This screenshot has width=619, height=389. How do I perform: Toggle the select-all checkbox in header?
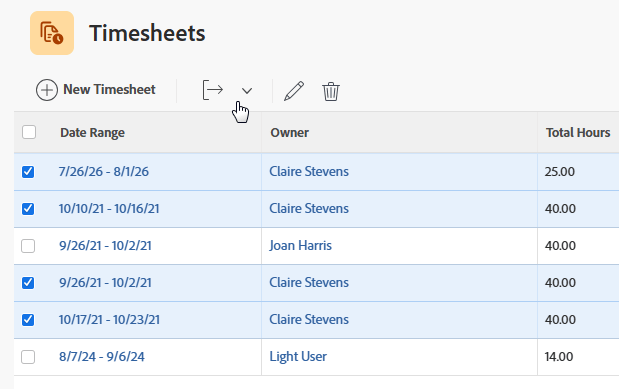[x=29, y=132]
